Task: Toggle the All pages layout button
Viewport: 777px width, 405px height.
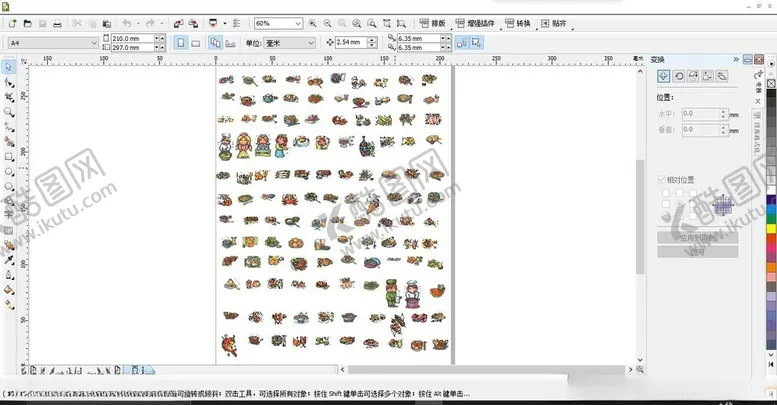Action: click(x=215, y=43)
